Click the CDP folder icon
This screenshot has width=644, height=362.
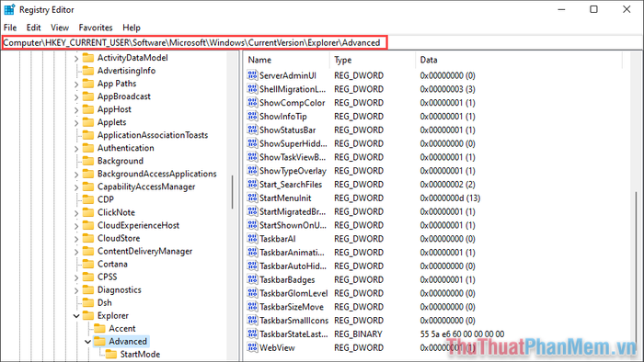click(88, 199)
